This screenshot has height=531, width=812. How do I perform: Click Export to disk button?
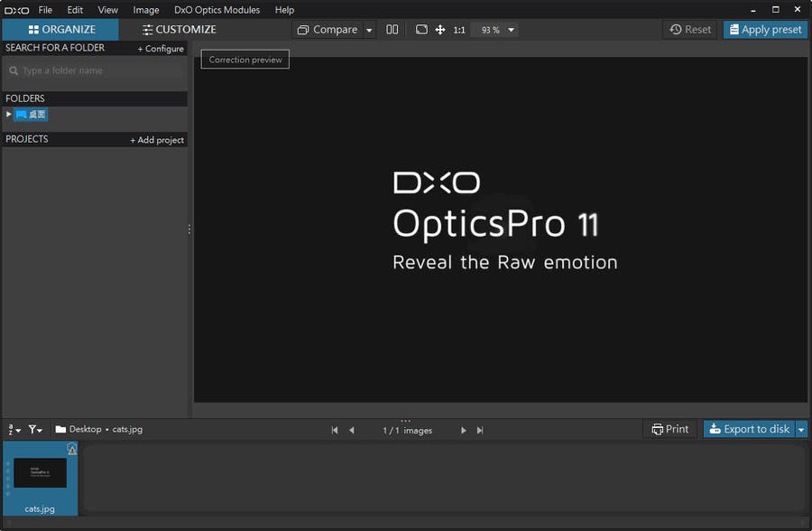(x=749, y=429)
